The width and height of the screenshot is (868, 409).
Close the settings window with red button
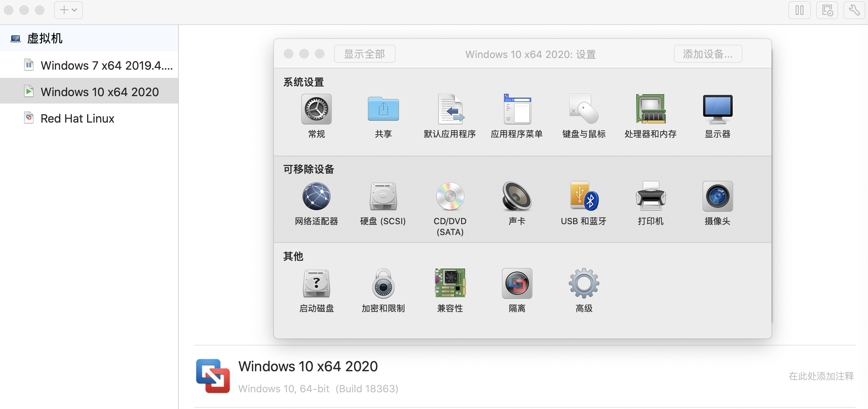[x=289, y=54]
